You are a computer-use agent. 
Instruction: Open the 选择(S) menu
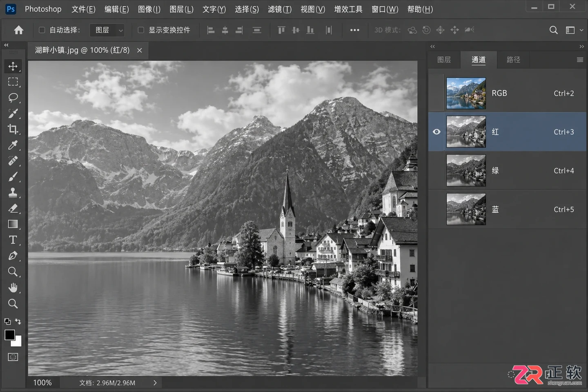[247, 9]
